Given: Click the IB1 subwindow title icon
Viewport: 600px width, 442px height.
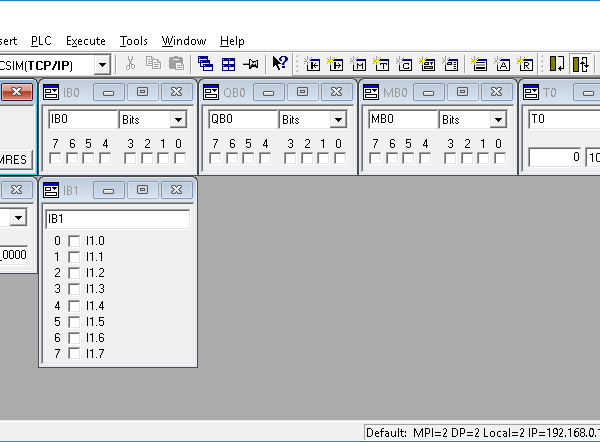Looking at the screenshot, I should click(51, 190).
